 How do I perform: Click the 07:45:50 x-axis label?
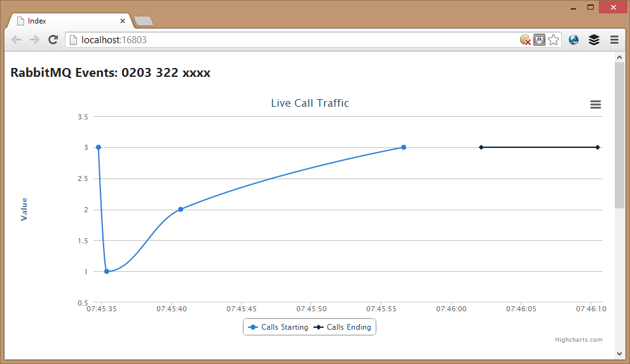312,309
